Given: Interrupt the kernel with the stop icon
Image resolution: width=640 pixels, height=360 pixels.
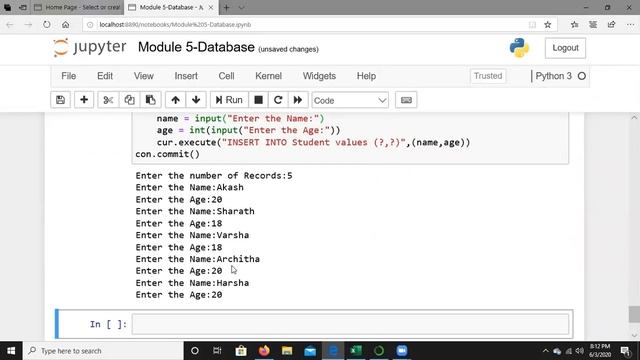Looking at the screenshot, I should 258,100.
